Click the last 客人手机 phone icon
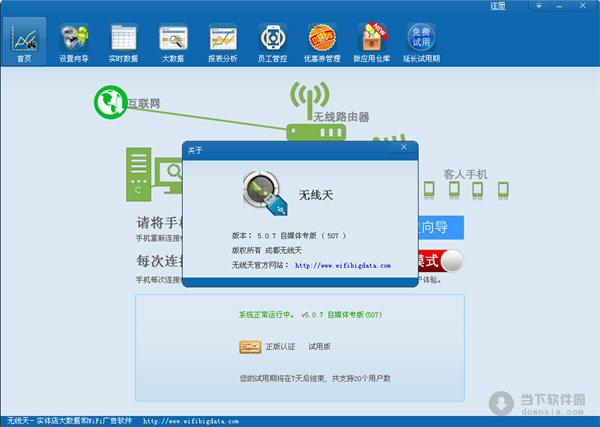 click(x=503, y=190)
